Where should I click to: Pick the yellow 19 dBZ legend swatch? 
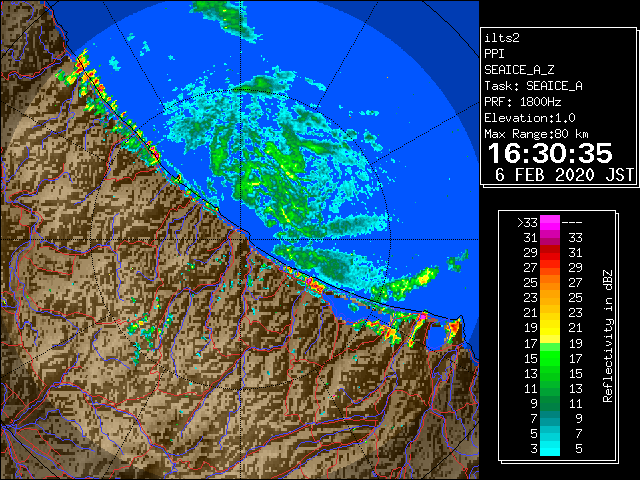click(x=550, y=328)
